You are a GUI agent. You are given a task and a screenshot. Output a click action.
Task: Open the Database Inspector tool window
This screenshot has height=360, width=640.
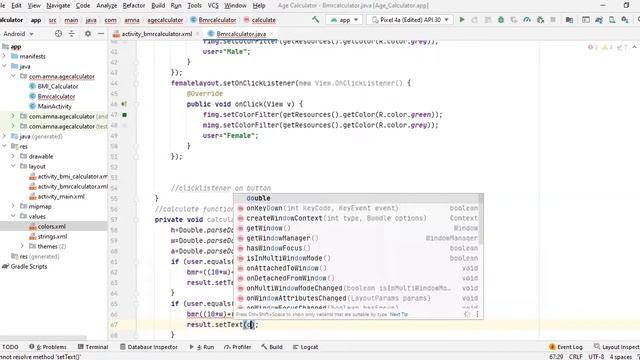tap(149, 347)
